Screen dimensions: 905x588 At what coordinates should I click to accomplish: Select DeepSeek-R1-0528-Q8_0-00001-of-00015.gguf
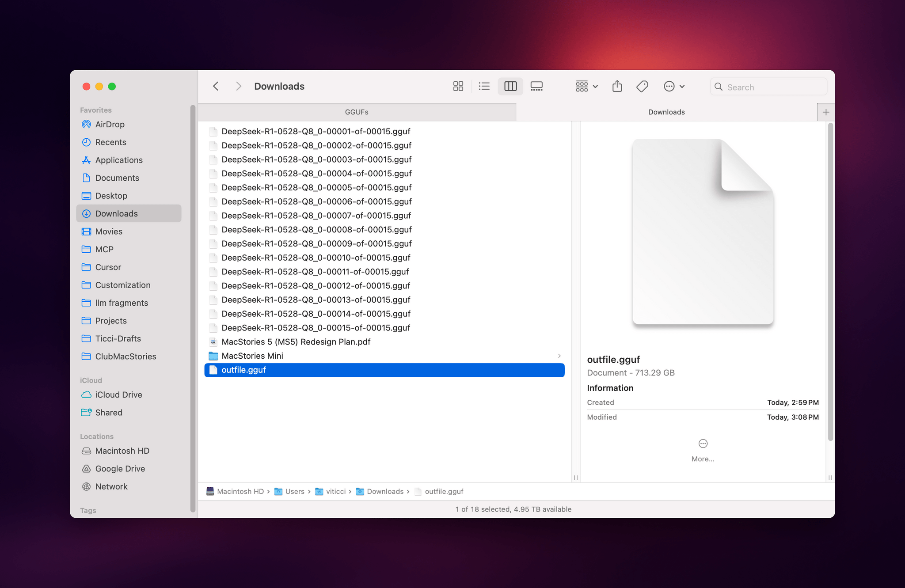tap(384, 131)
